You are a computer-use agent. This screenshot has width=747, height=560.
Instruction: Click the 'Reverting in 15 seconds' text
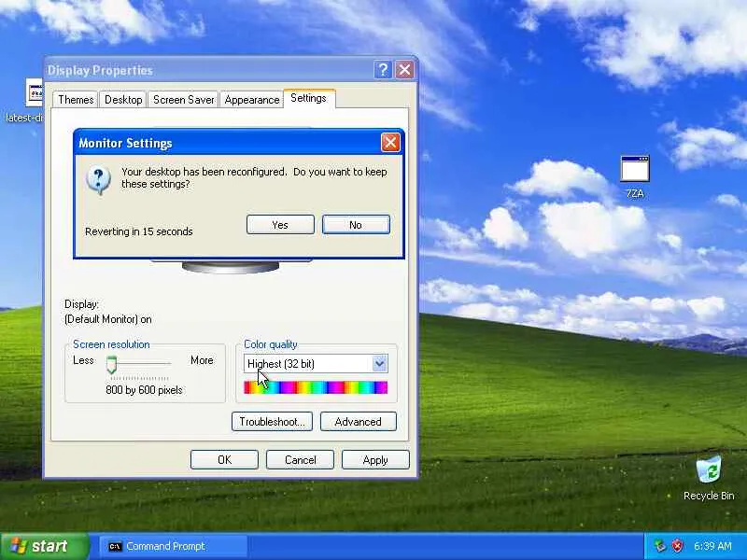point(139,231)
